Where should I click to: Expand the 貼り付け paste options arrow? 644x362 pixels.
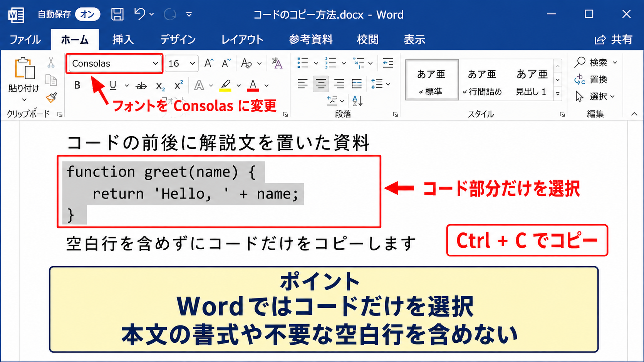coord(24,100)
